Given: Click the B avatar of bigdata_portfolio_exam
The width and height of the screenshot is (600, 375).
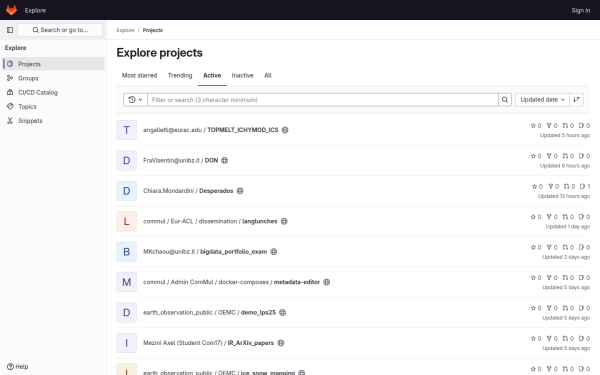Looking at the screenshot, I should [127, 252].
